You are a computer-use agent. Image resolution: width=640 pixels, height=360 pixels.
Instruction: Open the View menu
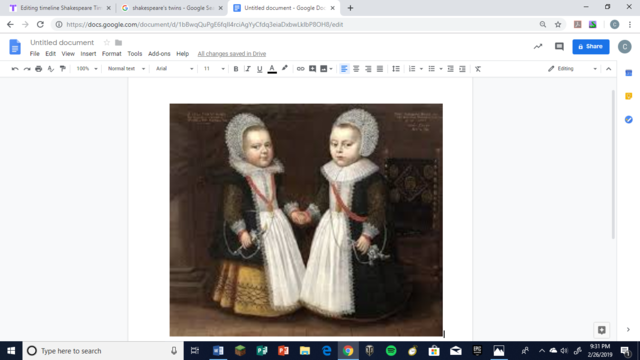pos(68,54)
